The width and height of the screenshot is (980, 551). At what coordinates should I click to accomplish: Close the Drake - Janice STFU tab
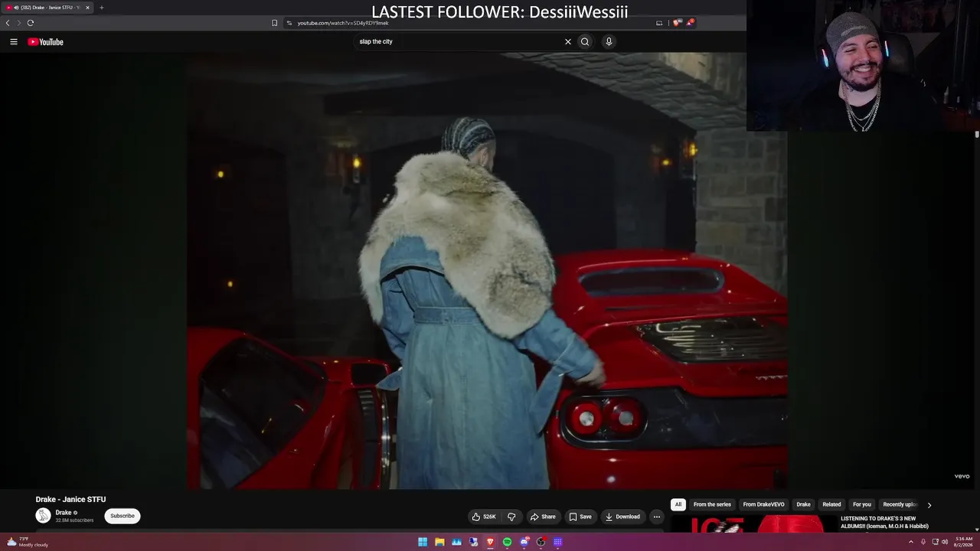pos(87,8)
